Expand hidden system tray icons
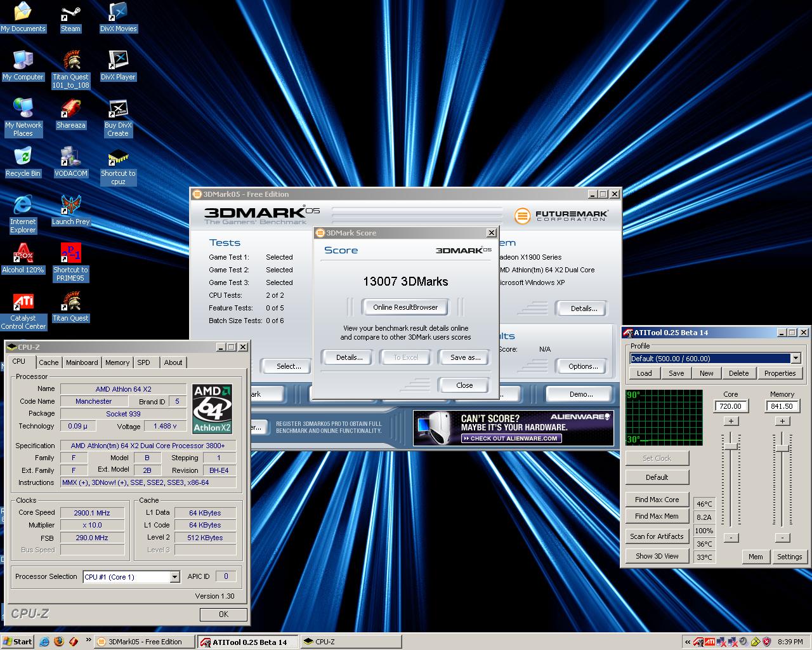Viewport: 812px width, 650px height. click(x=688, y=642)
